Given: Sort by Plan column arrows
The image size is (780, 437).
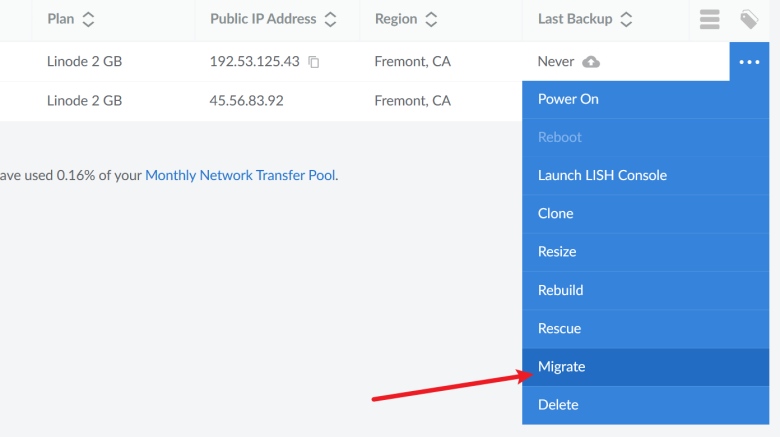Looking at the screenshot, I should [x=88, y=19].
